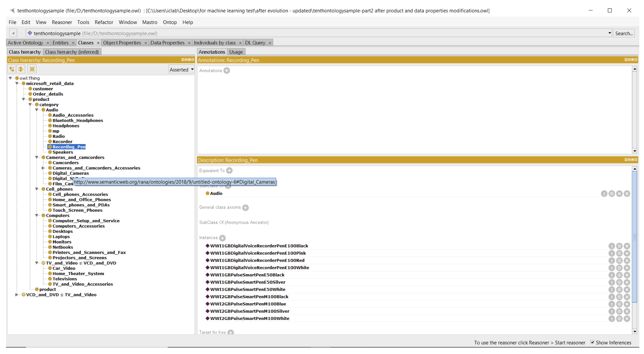This screenshot has width=644, height=354.
Task: Explain instance WWI1GBDigitalVoiceRecorderPenE100Red via its question-mark icon
Action: tap(611, 261)
